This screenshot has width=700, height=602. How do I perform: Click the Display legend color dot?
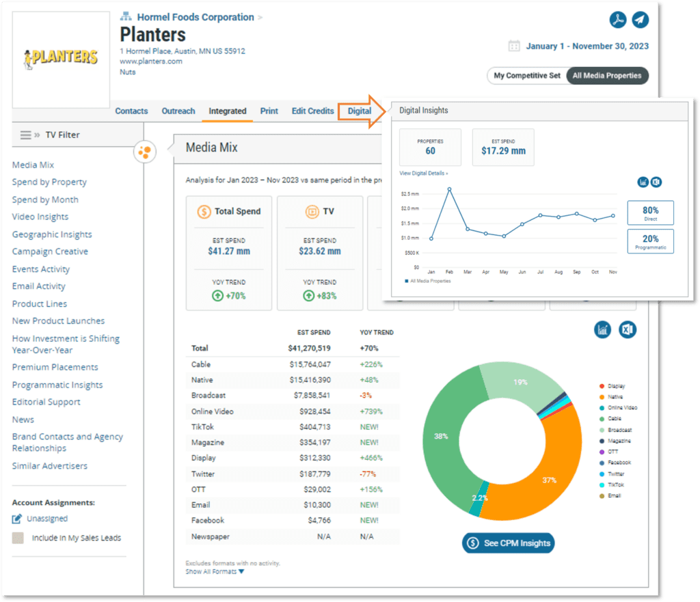coord(602,386)
